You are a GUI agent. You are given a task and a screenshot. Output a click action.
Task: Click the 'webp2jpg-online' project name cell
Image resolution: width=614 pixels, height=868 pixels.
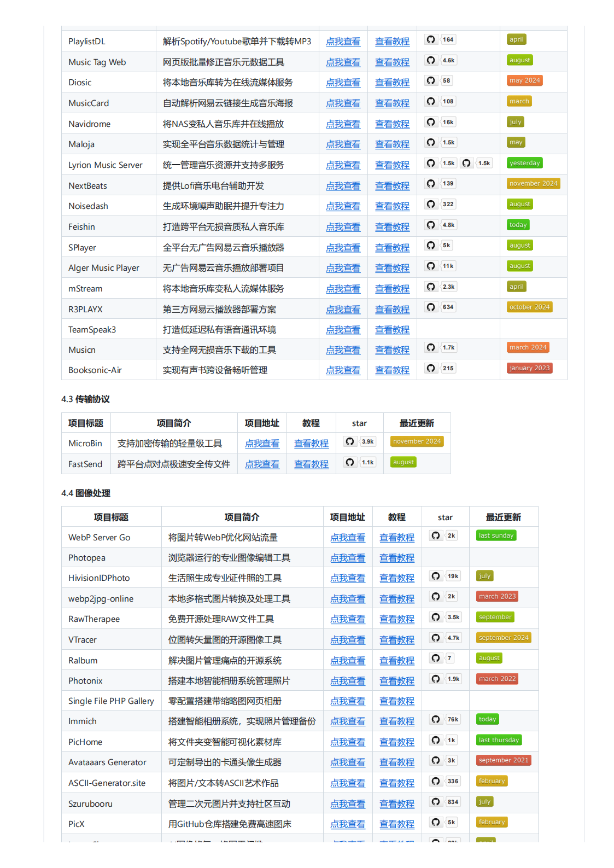[111, 599]
